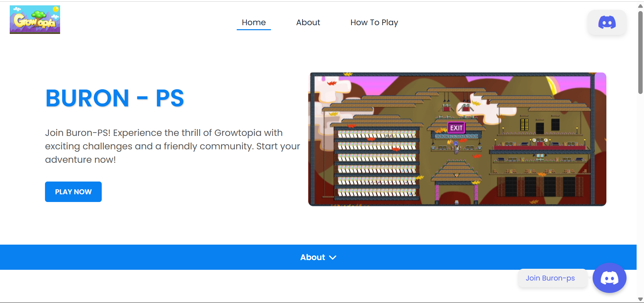Click the PLAY NOW button
The image size is (644, 303).
(73, 192)
